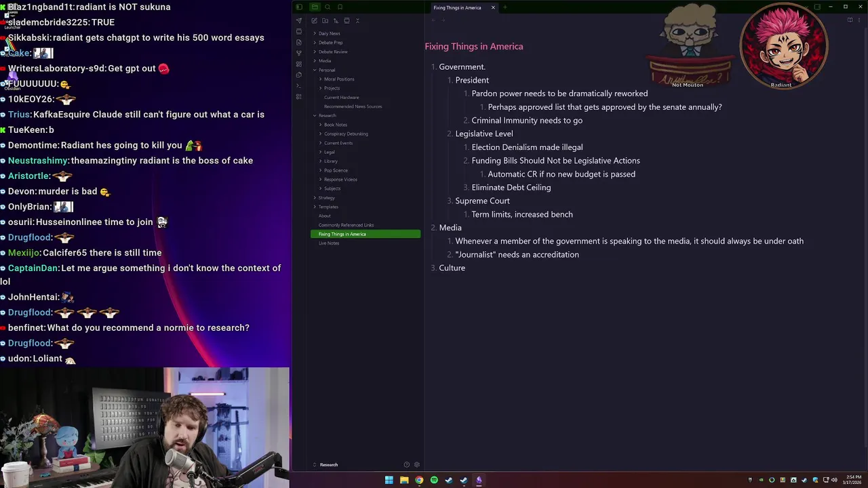Click the note title heading
This screenshot has width=868, height=488.
(474, 46)
